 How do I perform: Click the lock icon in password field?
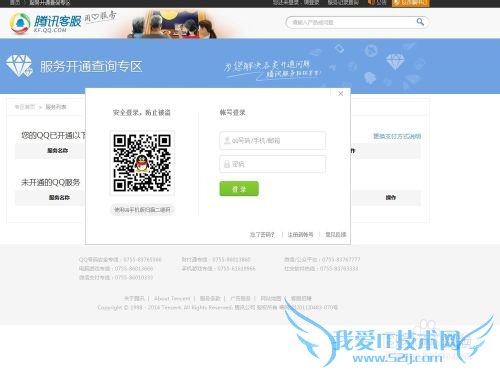pyautogui.click(x=227, y=164)
